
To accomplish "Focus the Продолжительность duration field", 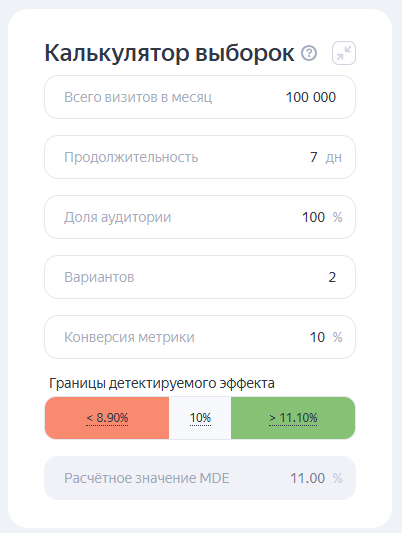I will point(200,157).
